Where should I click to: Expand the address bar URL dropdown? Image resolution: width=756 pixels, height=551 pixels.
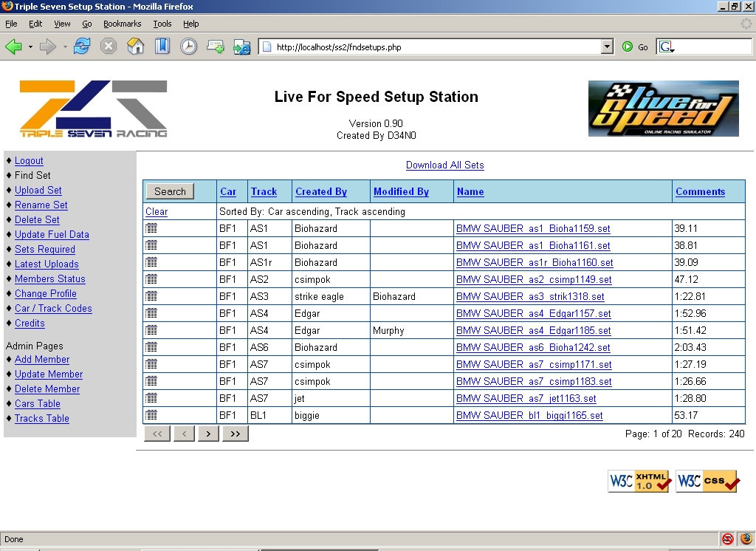pyautogui.click(x=607, y=47)
